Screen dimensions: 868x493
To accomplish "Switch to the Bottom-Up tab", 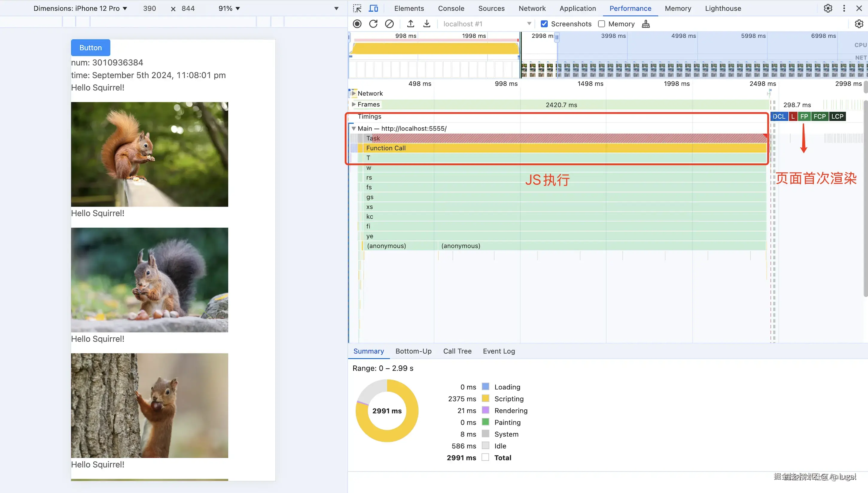I will click(413, 351).
